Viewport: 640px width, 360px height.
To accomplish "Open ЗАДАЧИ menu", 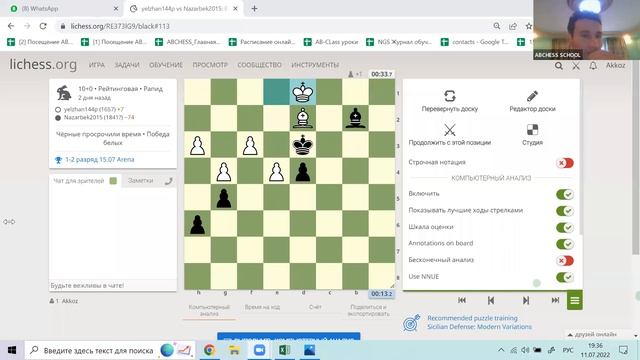I will point(127,65).
